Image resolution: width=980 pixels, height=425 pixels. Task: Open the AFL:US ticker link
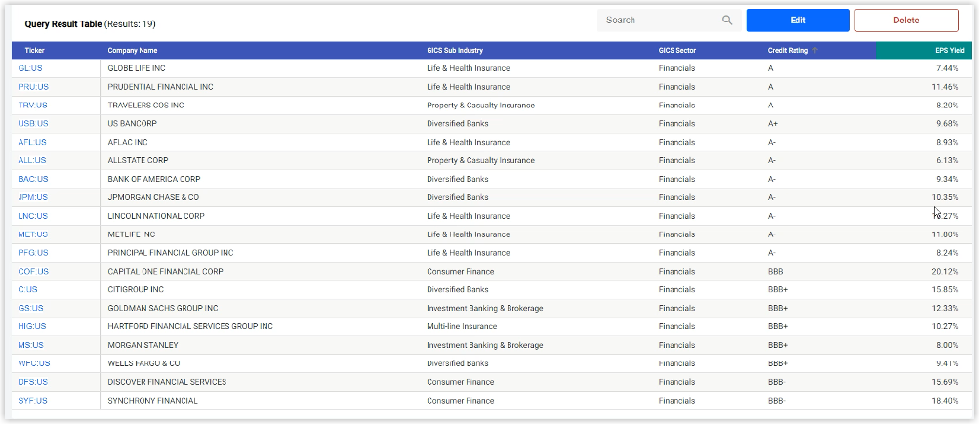point(32,142)
